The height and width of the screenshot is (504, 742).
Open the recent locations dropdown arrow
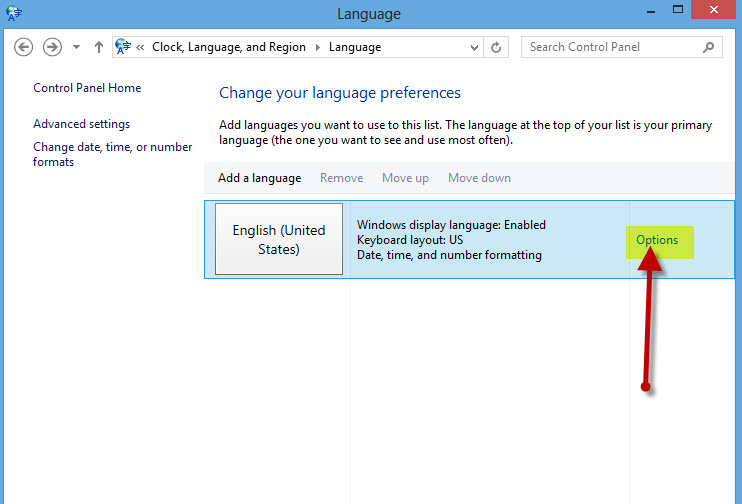tap(76, 47)
